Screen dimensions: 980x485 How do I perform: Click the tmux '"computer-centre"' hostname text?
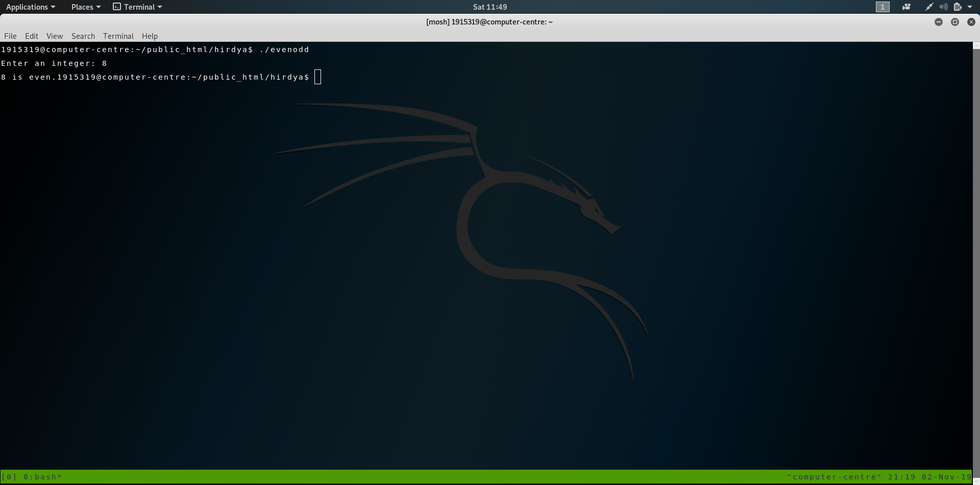click(835, 477)
